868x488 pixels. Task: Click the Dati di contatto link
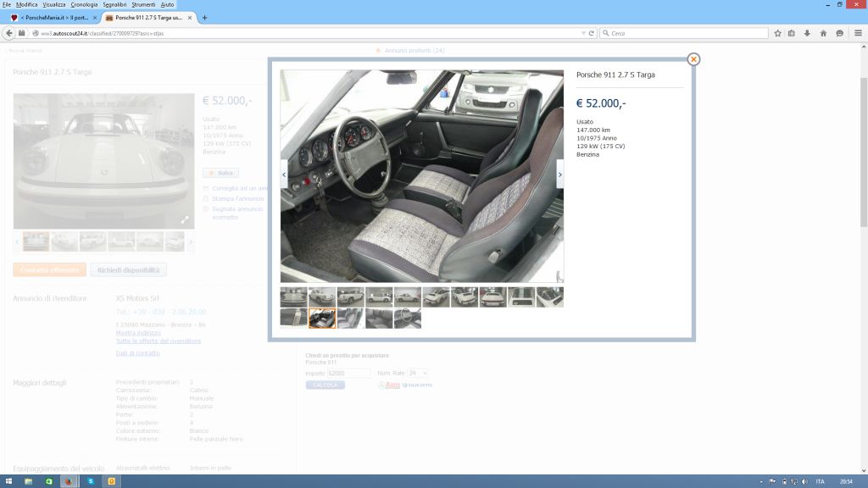click(137, 353)
